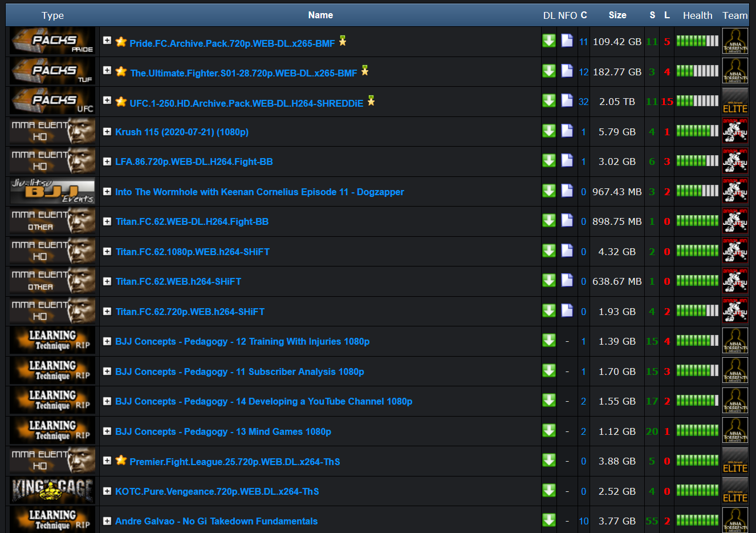
Task: Open NFO document for The.Ultimate.Fighter.S01-28
Action: [567, 71]
